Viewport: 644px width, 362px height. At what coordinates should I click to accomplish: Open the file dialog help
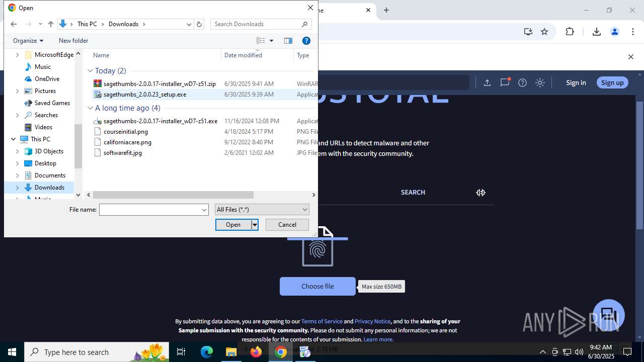click(306, 41)
